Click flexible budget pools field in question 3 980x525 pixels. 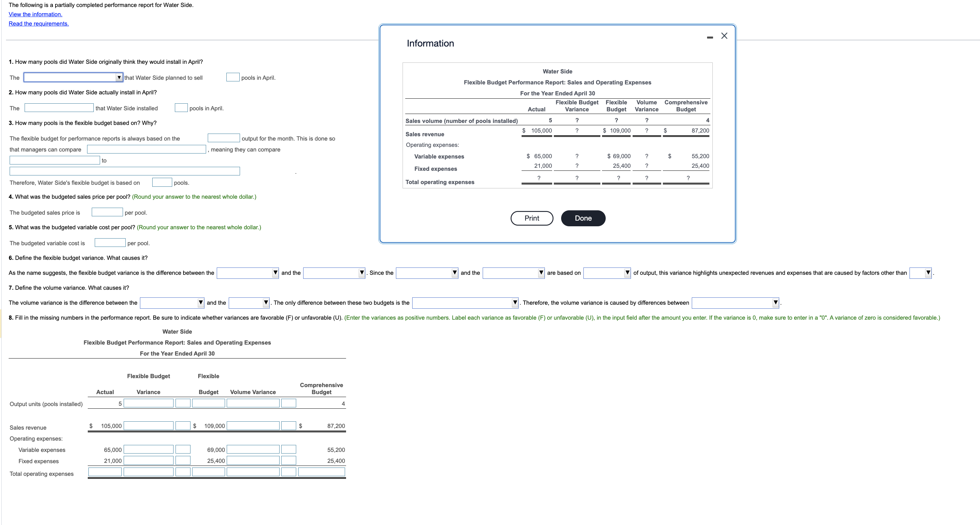[x=162, y=182]
